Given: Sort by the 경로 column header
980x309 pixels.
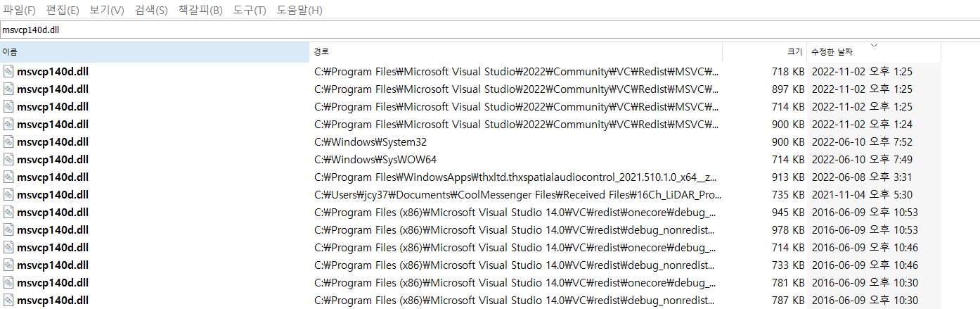Looking at the screenshot, I should point(516,52).
